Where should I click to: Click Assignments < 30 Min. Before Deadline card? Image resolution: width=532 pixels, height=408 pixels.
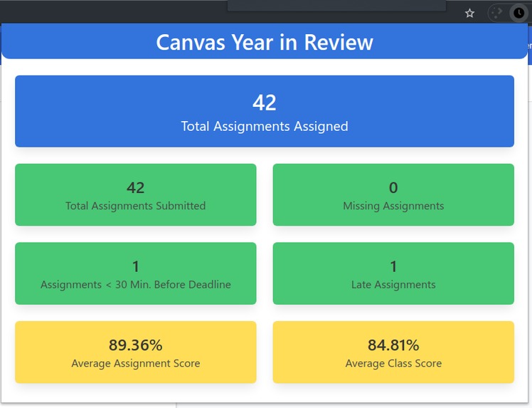click(136, 273)
